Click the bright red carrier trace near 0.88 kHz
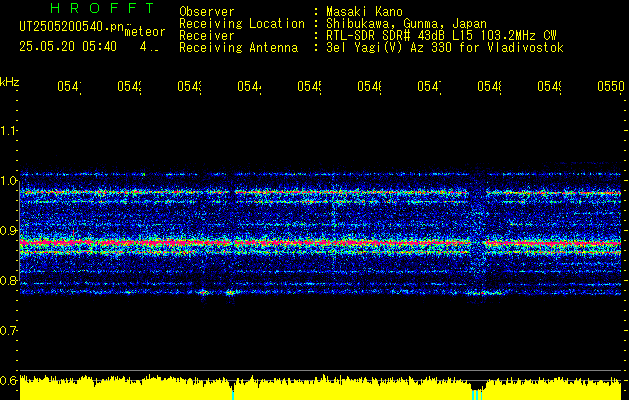 pyautogui.click(x=320, y=243)
